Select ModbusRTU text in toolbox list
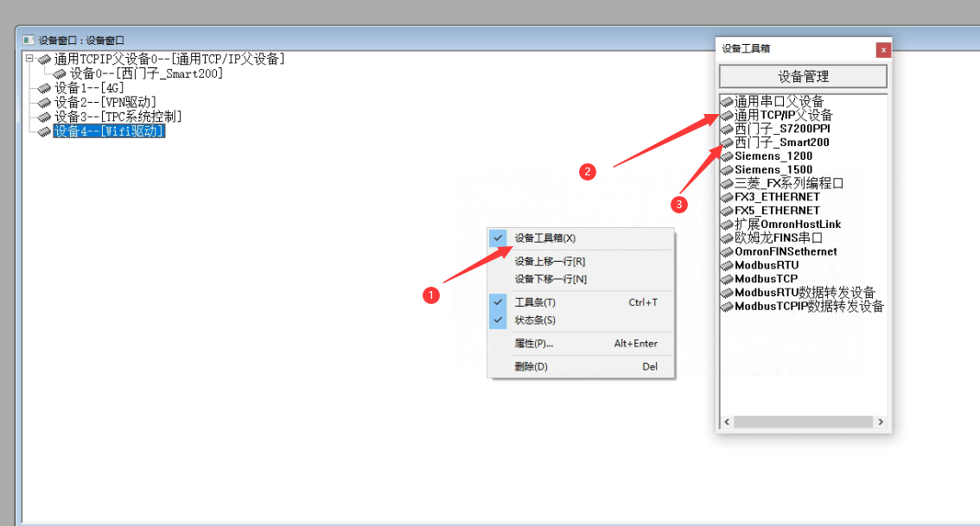Image resolution: width=980 pixels, height=526 pixels. pos(767,265)
